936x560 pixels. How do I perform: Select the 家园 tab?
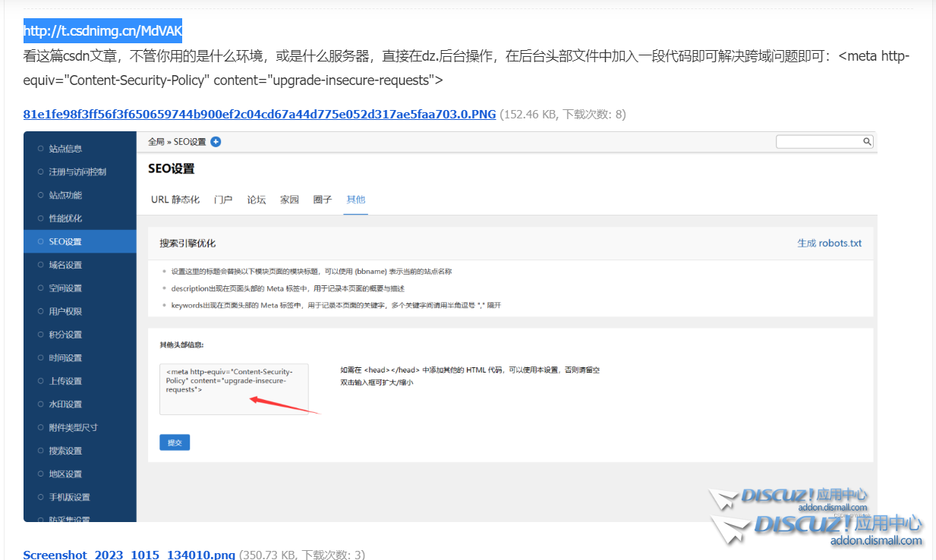click(289, 200)
